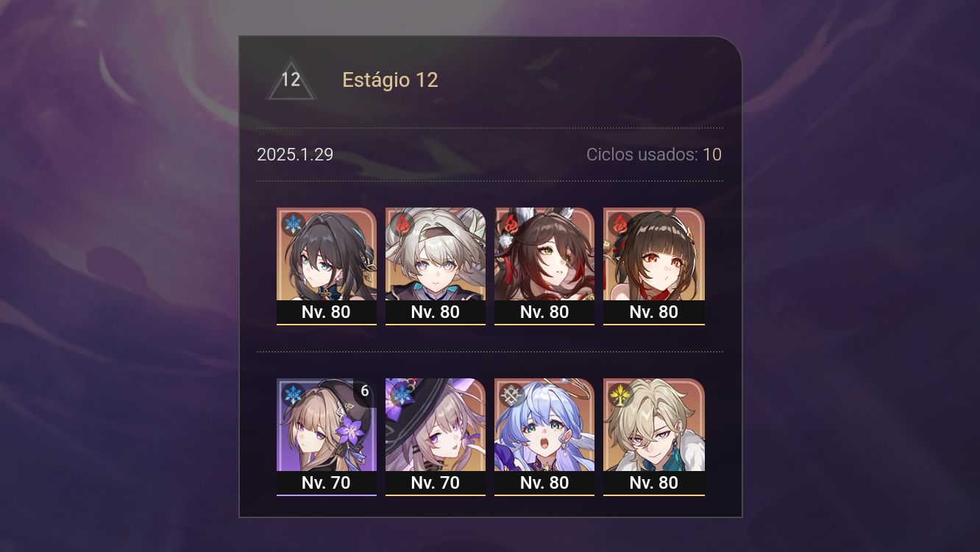Click the Estágio 12 triangle badge icon
Screen dimensions: 980x552
pyautogui.click(x=291, y=79)
